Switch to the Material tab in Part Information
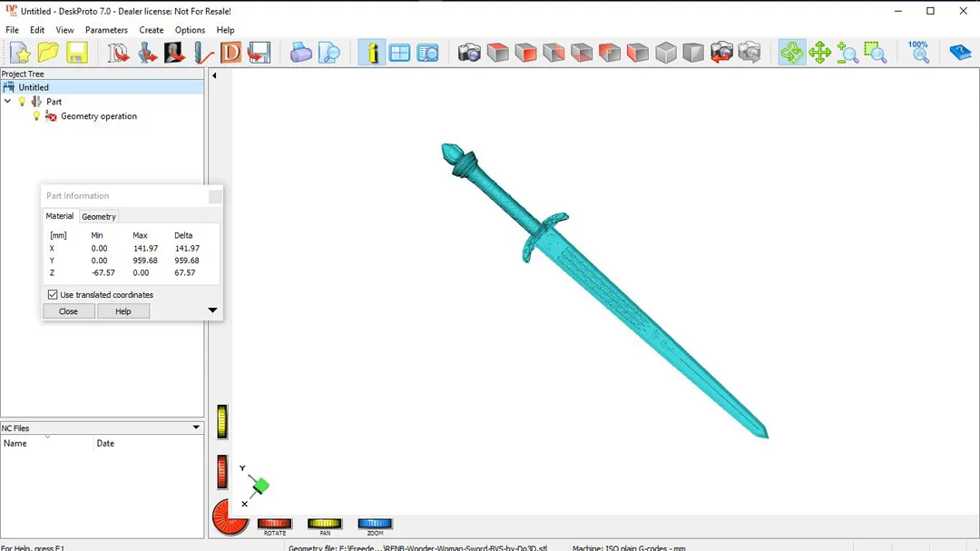 [59, 216]
